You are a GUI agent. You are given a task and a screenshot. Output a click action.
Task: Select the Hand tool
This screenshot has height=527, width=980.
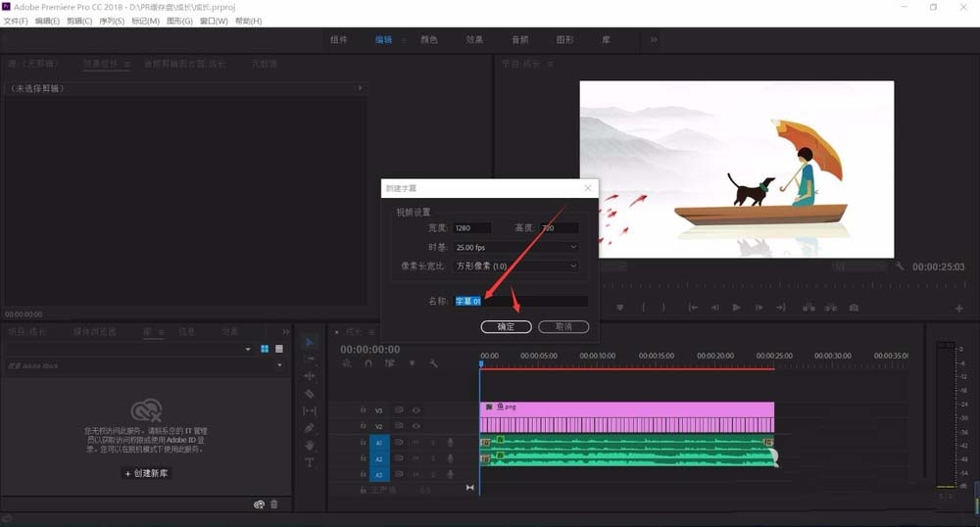310,445
